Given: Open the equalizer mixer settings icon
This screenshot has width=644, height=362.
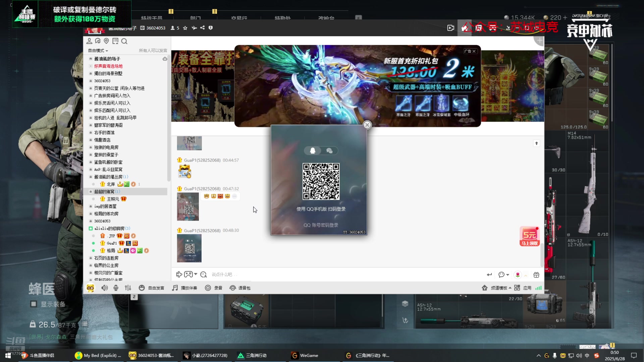Looking at the screenshot, I should point(128,288).
